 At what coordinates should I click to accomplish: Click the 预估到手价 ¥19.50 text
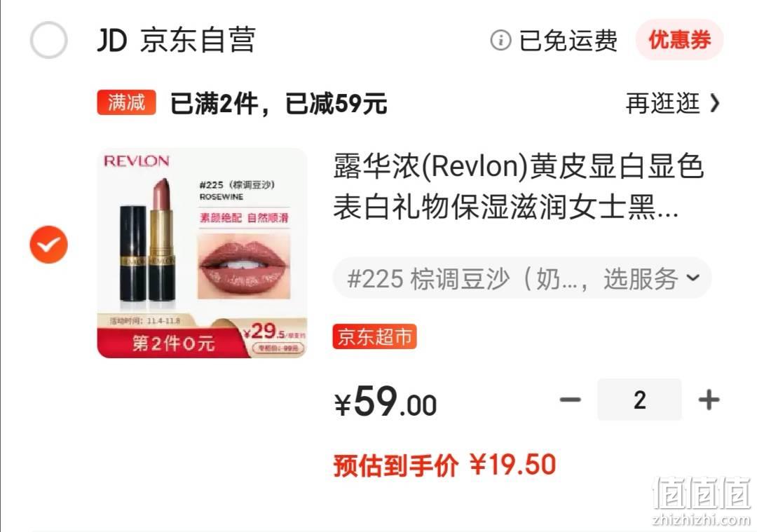coord(444,465)
